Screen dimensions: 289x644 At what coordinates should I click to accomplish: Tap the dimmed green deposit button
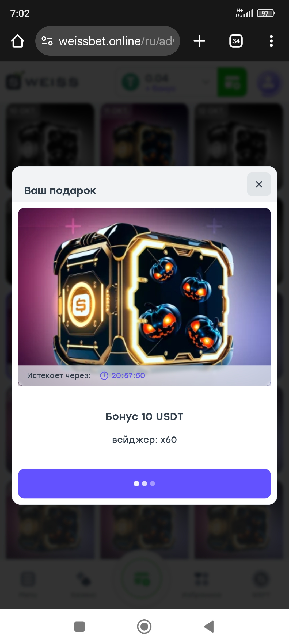232,82
